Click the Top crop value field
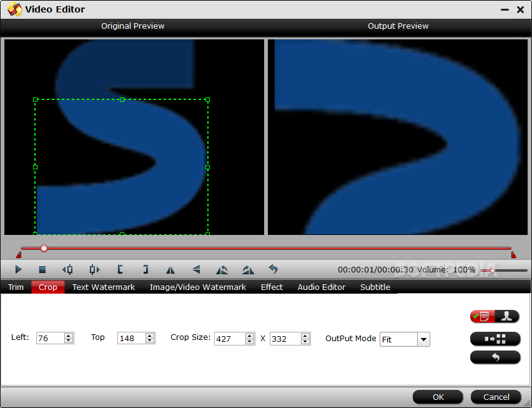The image size is (532, 408). point(131,338)
